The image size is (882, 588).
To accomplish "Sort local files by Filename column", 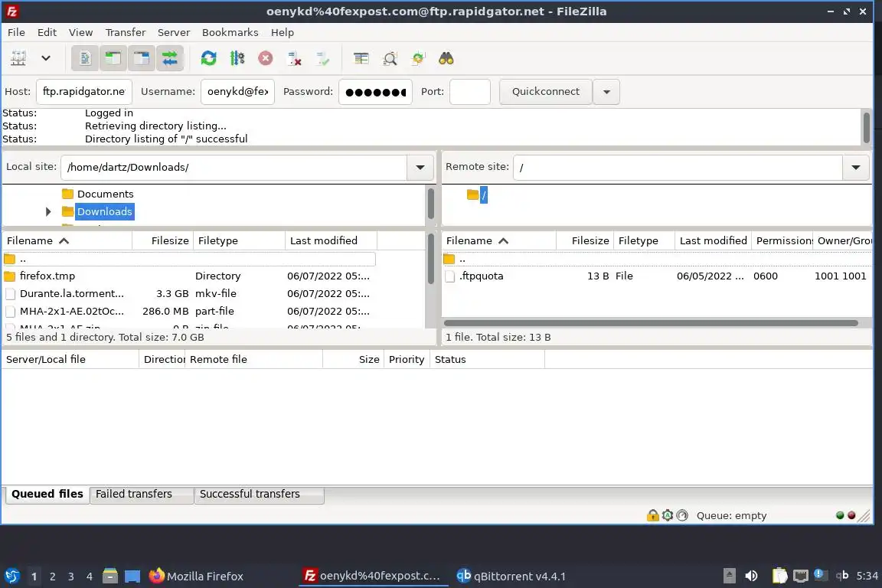I will point(67,241).
